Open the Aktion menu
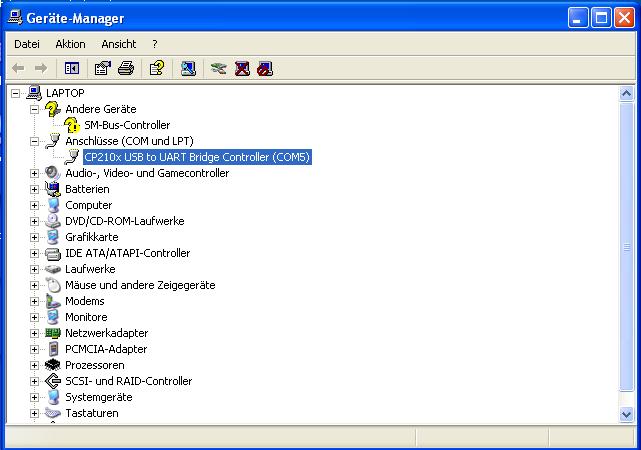641x450 pixels. coord(70,44)
